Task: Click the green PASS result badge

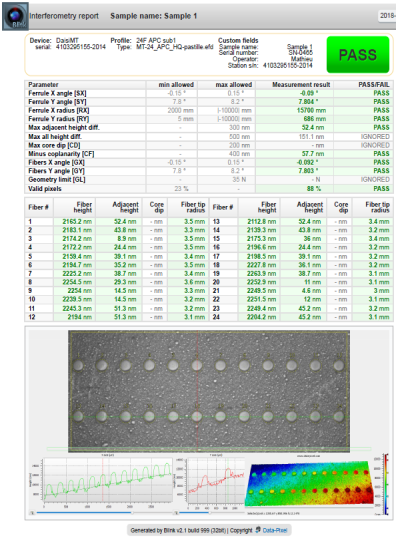Action: [358, 55]
